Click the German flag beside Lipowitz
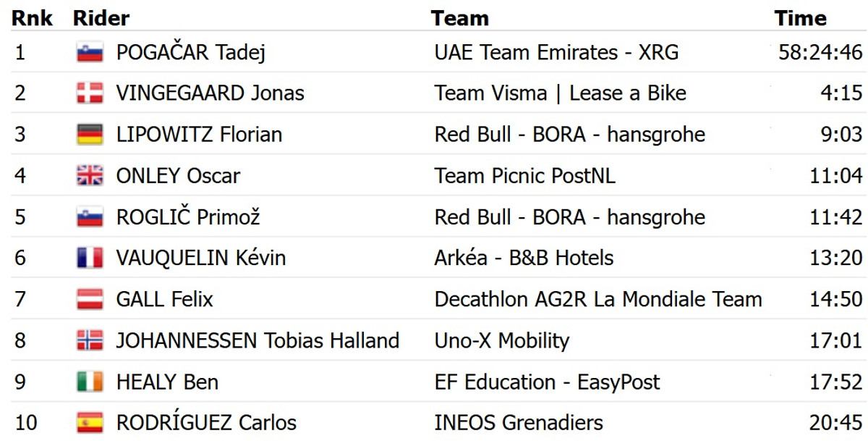The width and height of the screenshot is (868, 441). (90, 135)
